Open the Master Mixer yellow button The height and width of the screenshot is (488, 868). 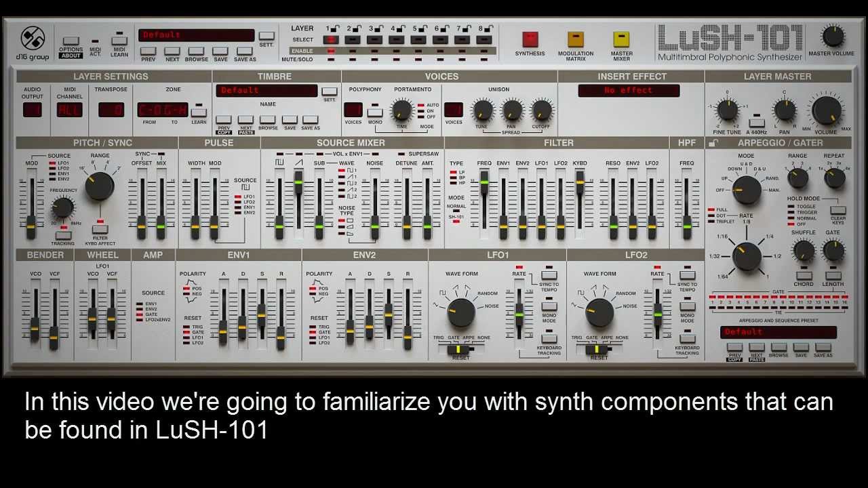(x=621, y=39)
